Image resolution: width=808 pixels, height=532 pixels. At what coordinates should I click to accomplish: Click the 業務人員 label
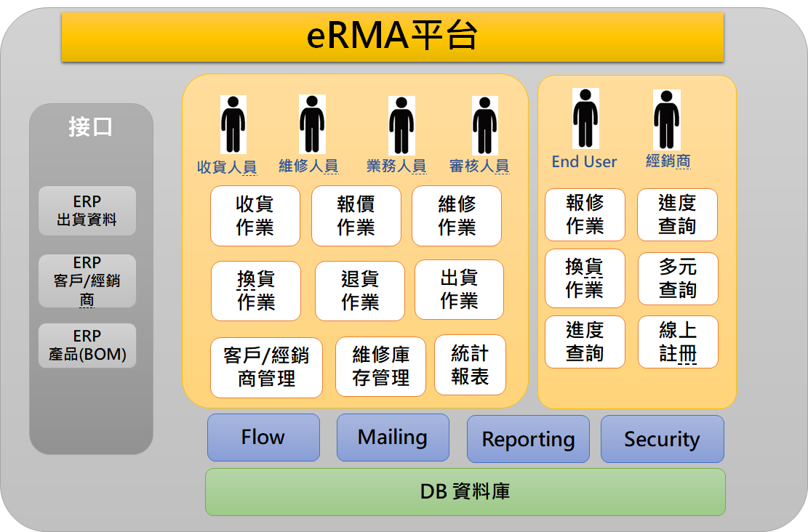(396, 166)
